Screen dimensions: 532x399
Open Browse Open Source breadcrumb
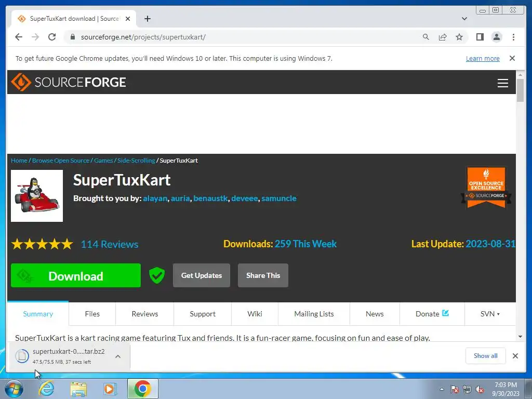(61, 161)
